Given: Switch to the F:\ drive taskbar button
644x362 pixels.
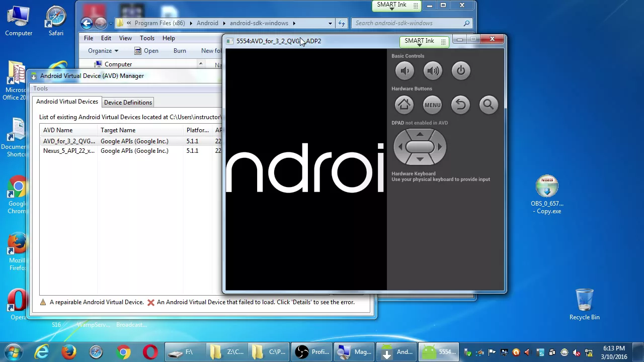Looking at the screenshot, I should (185, 352).
